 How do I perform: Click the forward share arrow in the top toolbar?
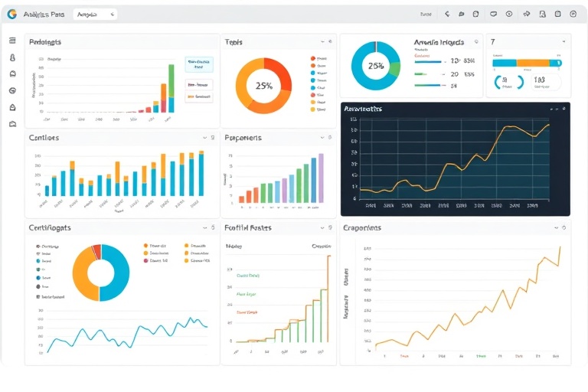click(527, 14)
